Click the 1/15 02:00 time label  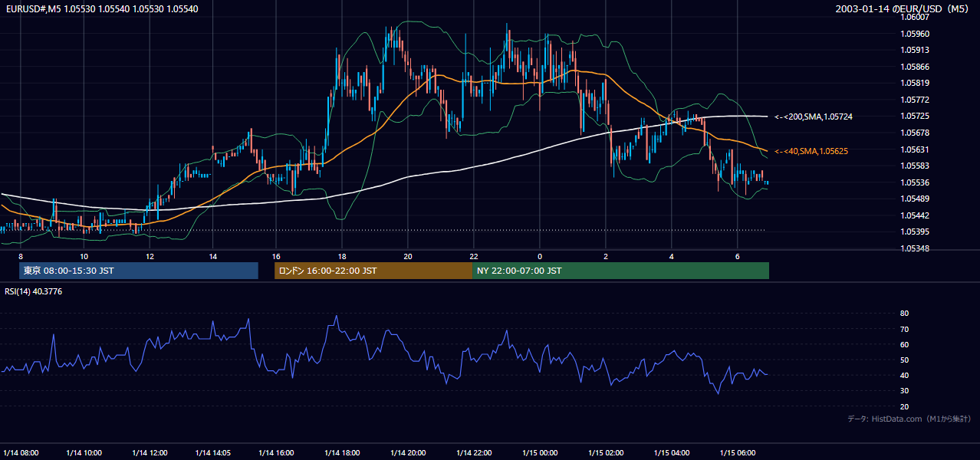coord(606,452)
